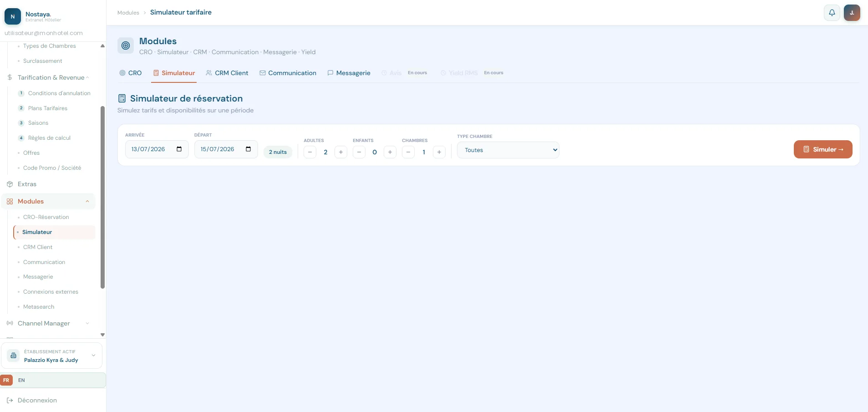Decrease rooms count with minus
This screenshot has width=868, height=412.
pos(408,152)
